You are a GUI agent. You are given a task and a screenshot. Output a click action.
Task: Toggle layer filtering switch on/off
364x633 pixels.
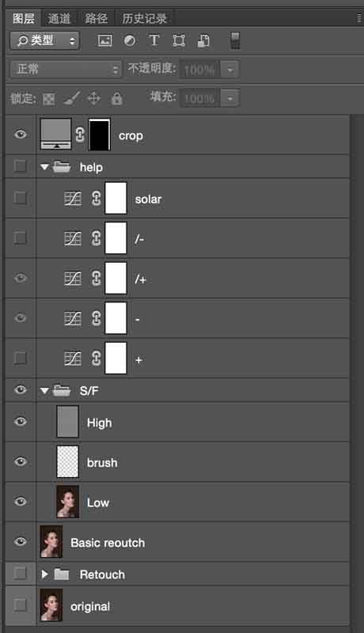pos(235,41)
